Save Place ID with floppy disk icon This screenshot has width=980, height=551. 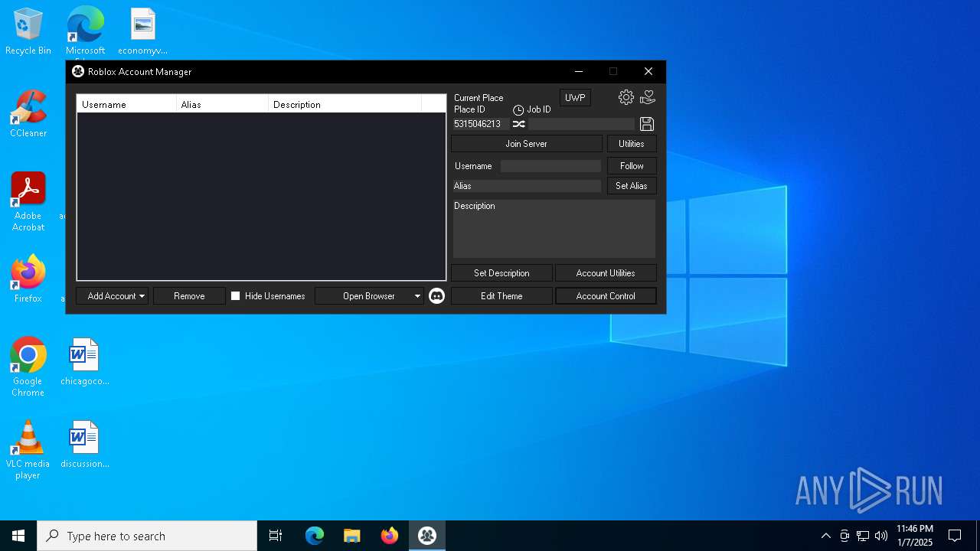click(x=646, y=124)
